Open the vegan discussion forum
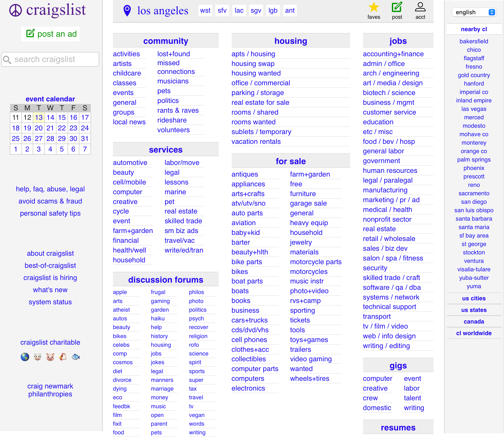The image size is (504, 437). coord(197,415)
